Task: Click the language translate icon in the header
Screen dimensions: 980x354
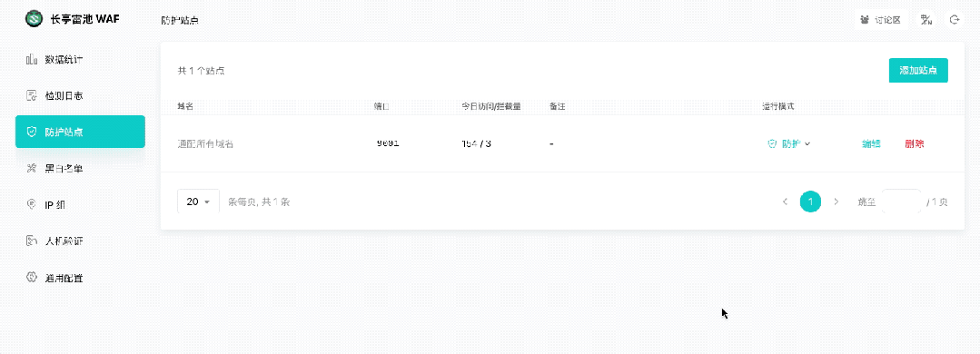Action: point(926,20)
